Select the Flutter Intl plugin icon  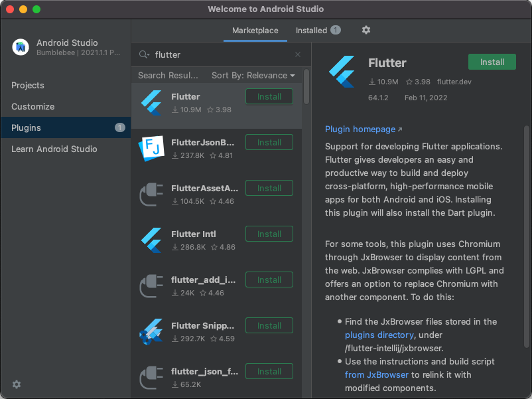pyautogui.click(x=151, y=240)
